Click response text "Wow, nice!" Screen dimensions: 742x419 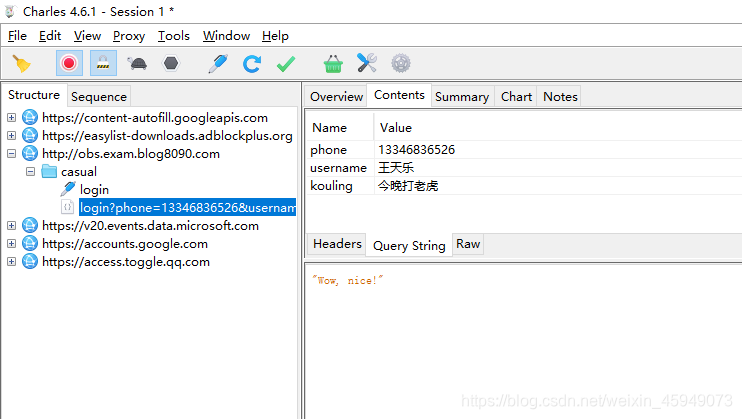pos(347,280)
